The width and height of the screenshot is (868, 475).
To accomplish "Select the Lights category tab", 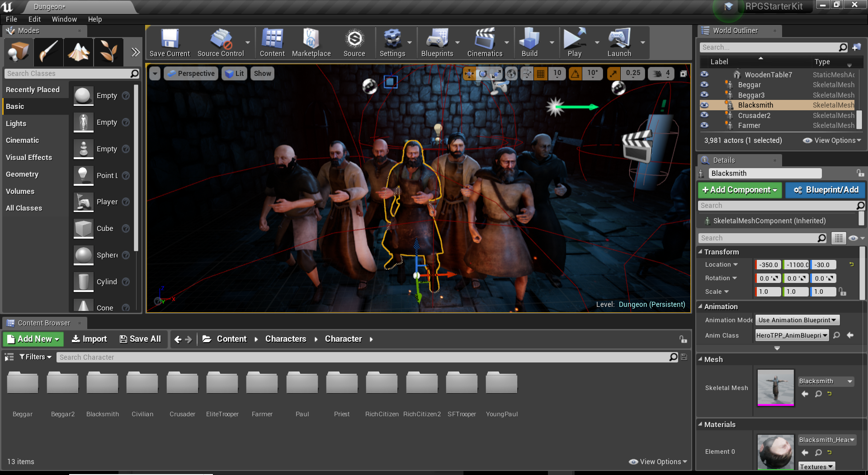I will tap(16, 123).
